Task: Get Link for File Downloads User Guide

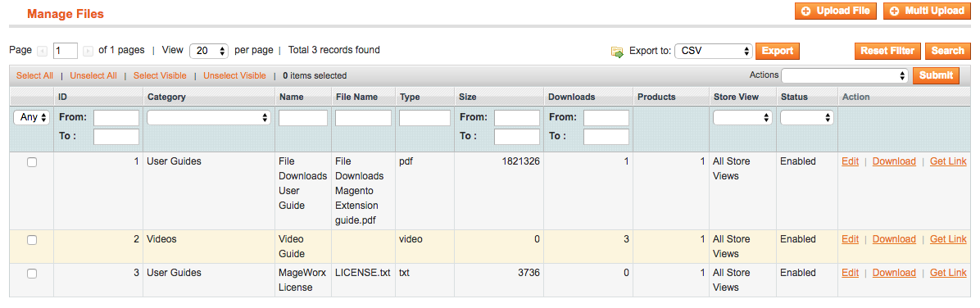Action: [948, 161]
